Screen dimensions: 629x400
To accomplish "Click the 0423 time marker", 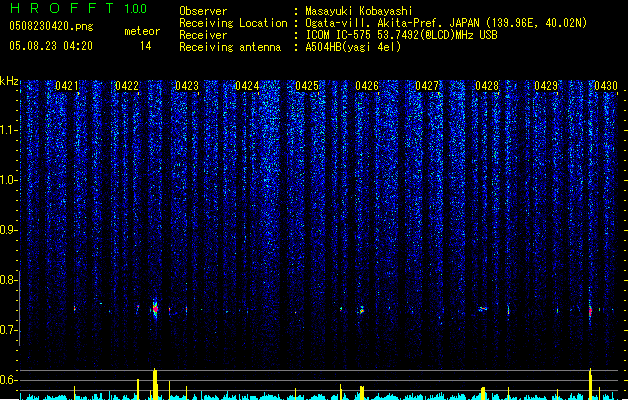I will (187, 86).
